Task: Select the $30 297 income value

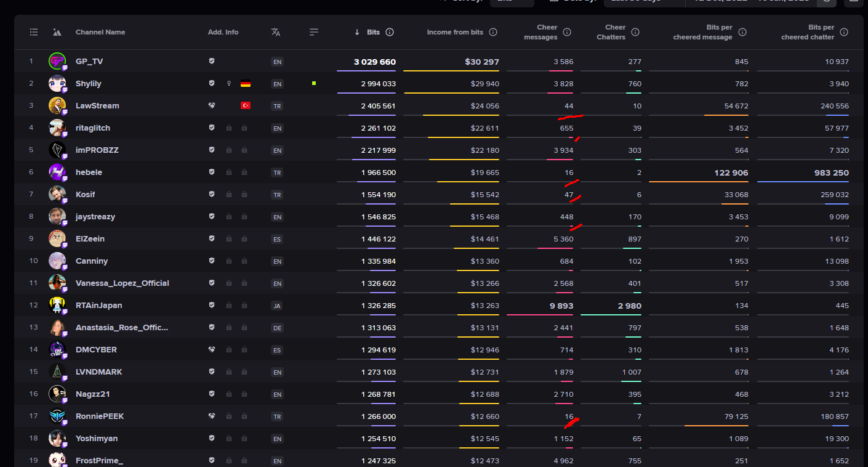Action: [482, 62]
